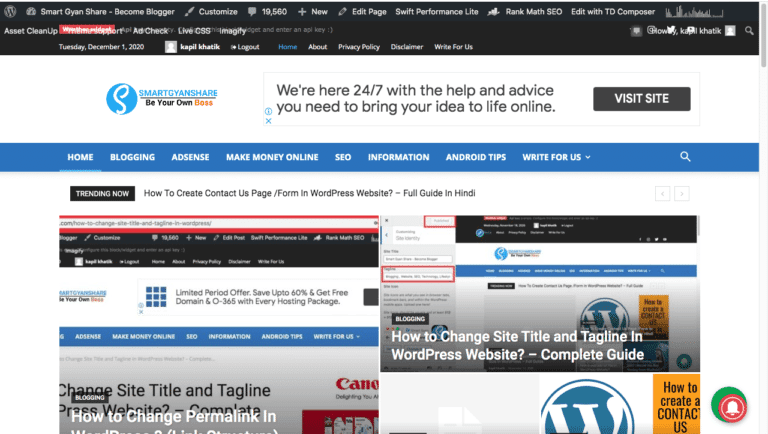Open Smart Gyan Share dashboard link

(100, 11)
